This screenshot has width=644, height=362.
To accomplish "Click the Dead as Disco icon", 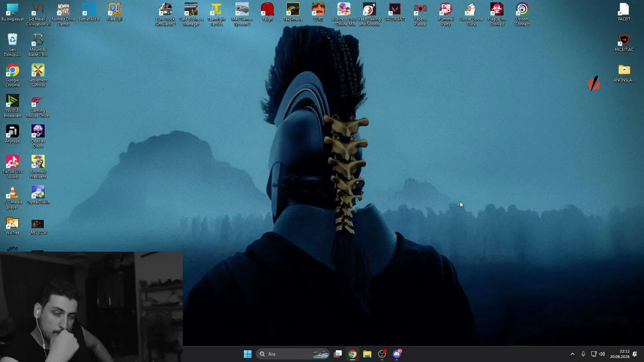I will click(x=38, y=137).
